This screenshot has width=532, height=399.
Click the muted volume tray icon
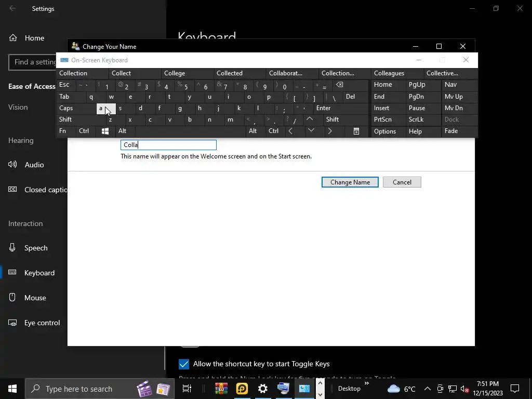pos(465,389)
